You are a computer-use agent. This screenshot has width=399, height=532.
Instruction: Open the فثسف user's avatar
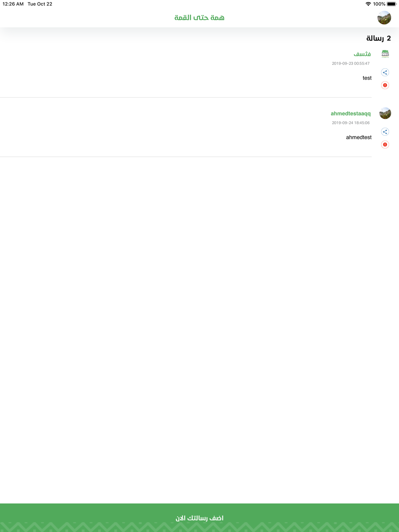click(x=385, y=54)
